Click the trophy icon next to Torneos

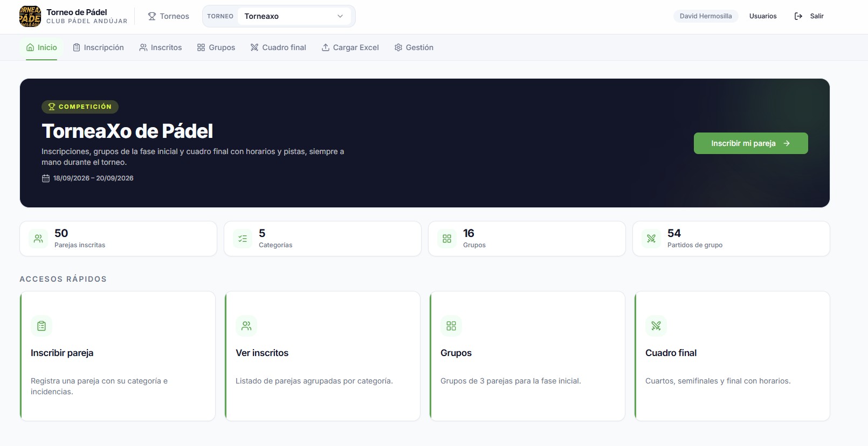point(152,16)
